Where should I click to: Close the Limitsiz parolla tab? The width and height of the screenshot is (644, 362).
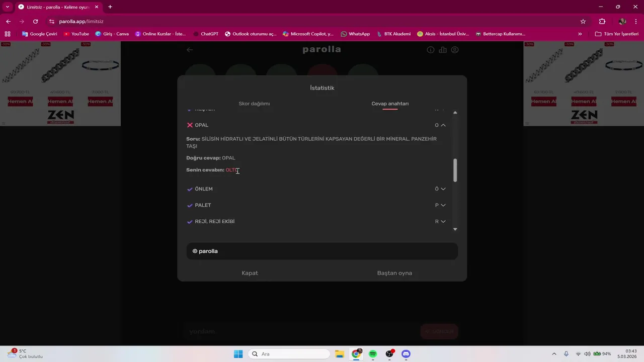coord(97,7)
